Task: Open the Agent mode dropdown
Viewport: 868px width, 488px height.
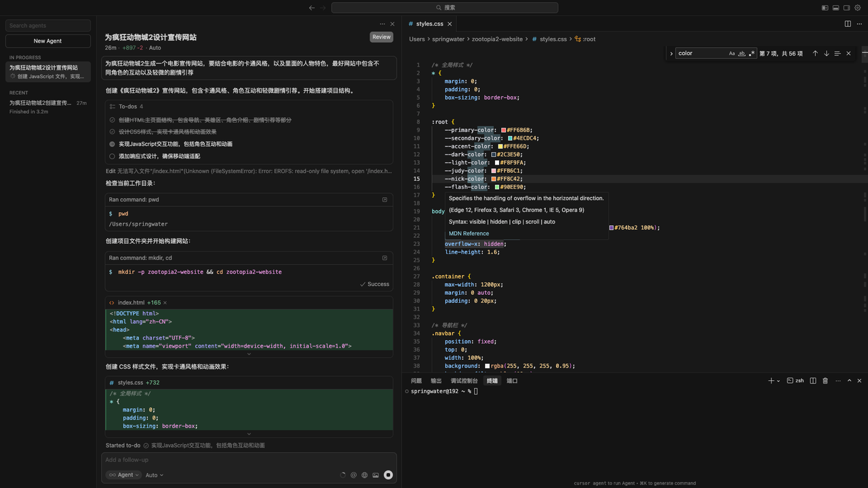Action: 124,475
